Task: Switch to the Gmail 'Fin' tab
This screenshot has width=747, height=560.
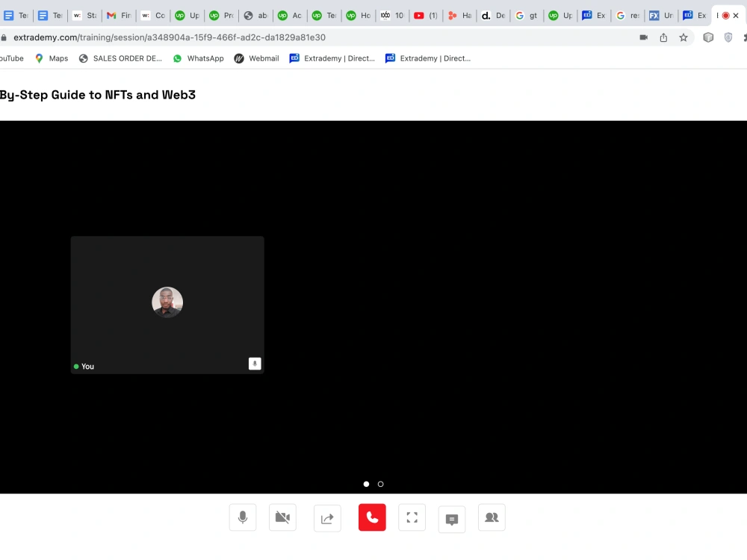Action: click(119, 15)
